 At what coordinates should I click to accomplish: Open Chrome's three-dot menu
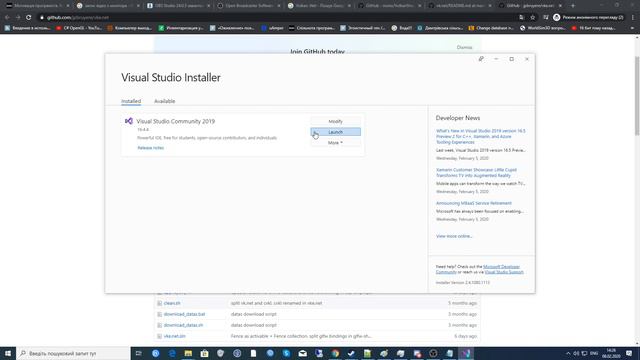click(633, 18)
